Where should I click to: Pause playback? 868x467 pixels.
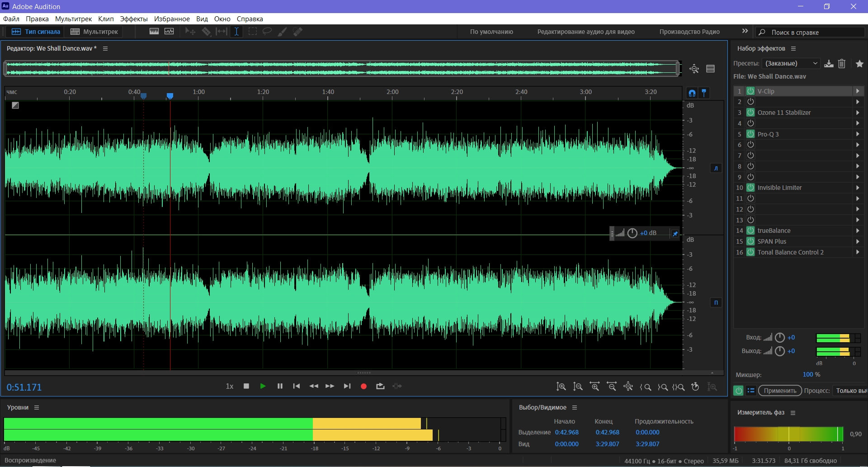[x=280, y=386]
